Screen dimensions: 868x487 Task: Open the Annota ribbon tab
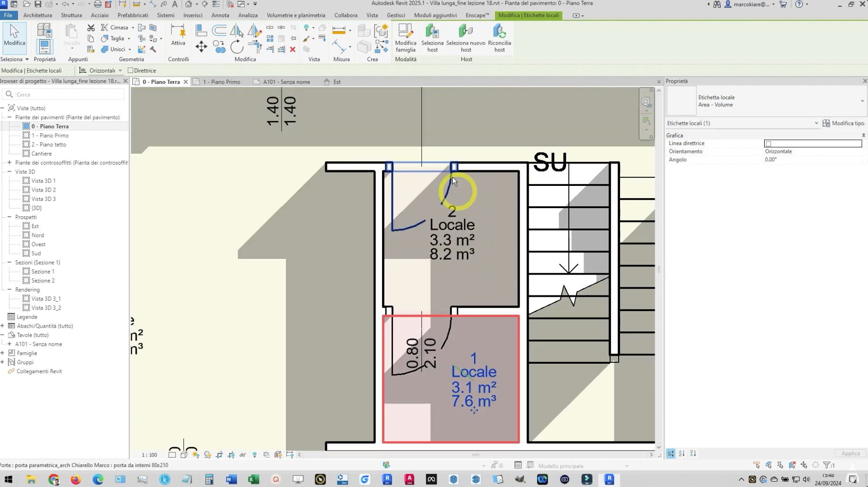(220, 15)
